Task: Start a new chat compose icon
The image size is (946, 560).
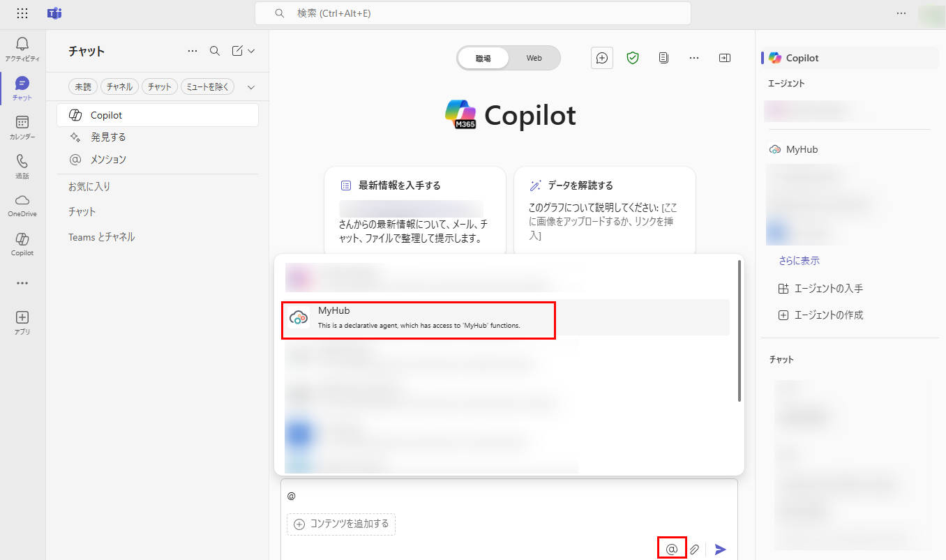Action: 237,51
